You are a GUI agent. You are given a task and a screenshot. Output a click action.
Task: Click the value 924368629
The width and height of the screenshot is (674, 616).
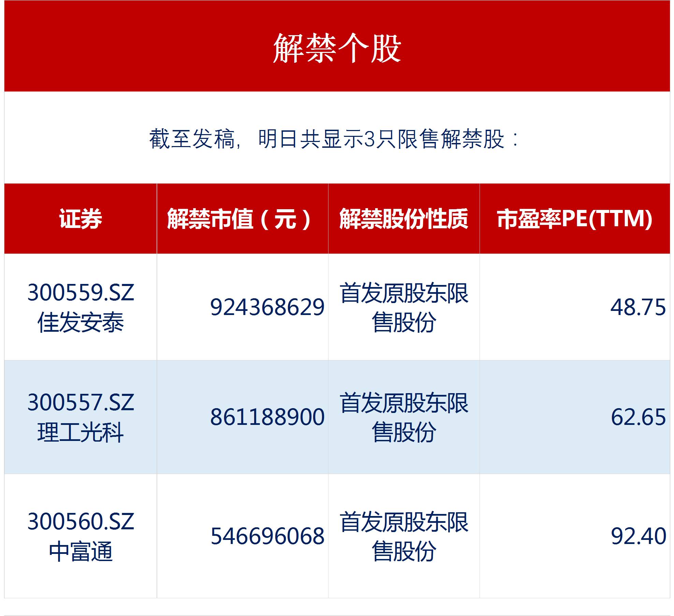(267, 307)
